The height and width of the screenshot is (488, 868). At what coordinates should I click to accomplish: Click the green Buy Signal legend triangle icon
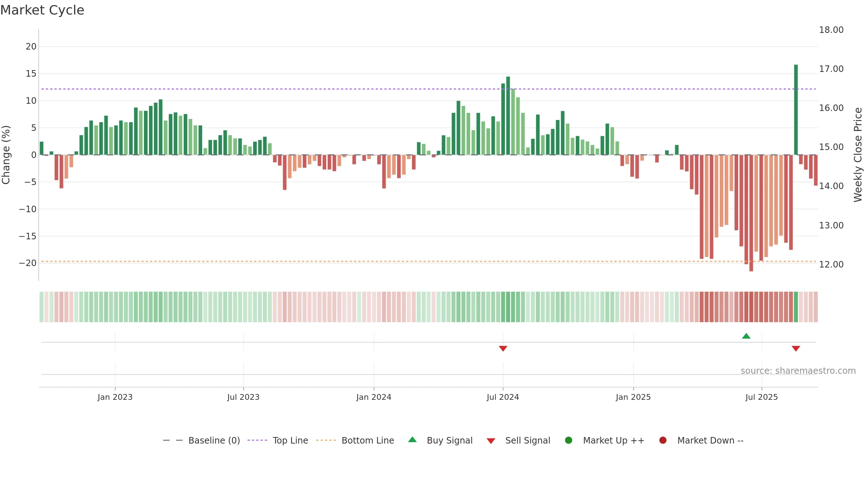coord(412,440)
